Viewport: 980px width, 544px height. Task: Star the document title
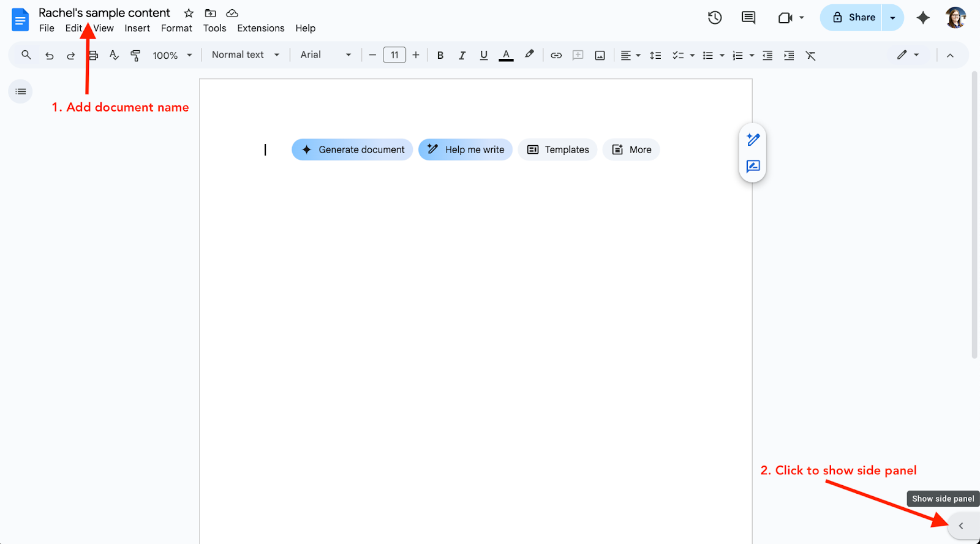[189, 13]
